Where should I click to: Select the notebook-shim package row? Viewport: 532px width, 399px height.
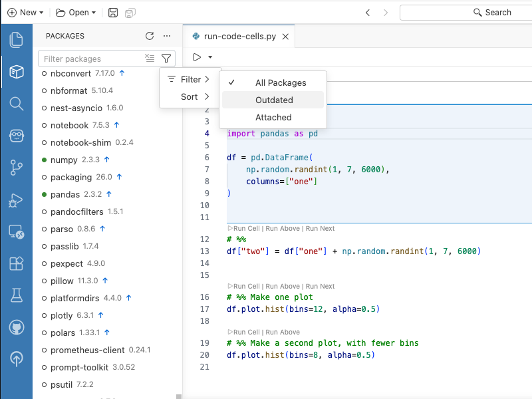[x=108, y=142]
